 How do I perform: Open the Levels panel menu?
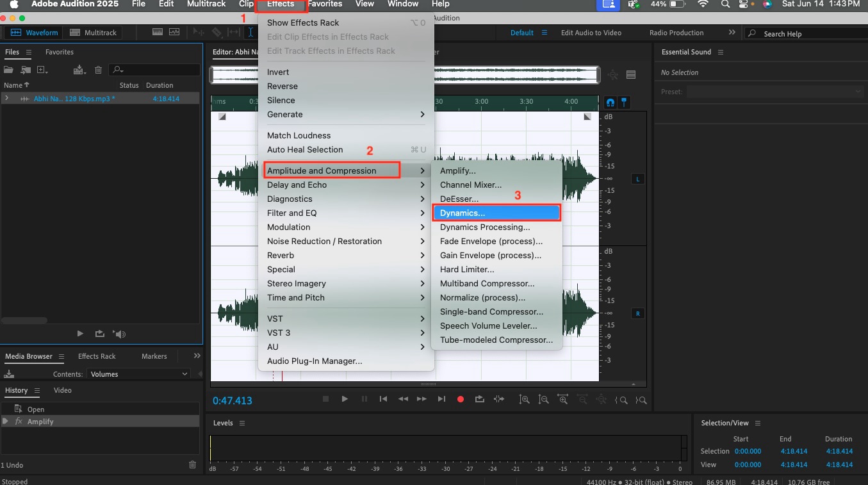242,423
